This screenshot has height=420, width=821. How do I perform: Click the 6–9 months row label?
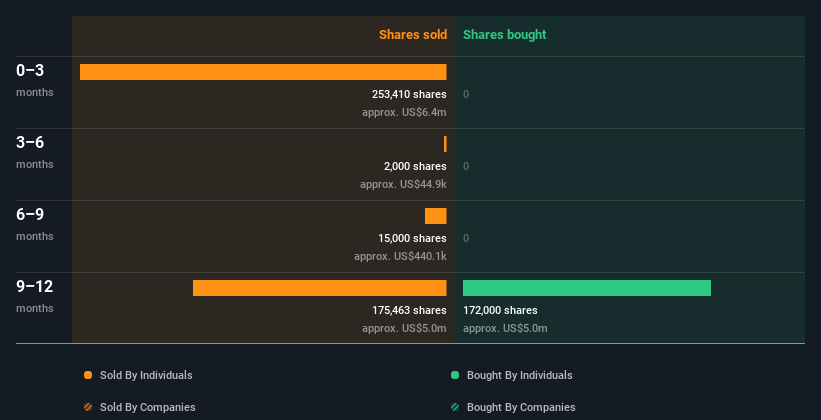(x=35, y=224)
